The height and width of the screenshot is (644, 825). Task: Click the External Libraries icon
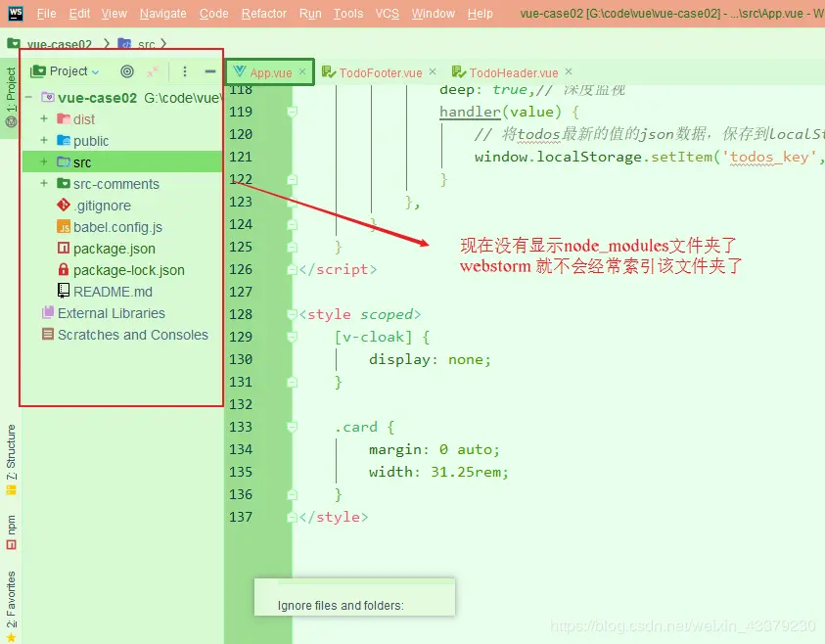click(48, 312)
